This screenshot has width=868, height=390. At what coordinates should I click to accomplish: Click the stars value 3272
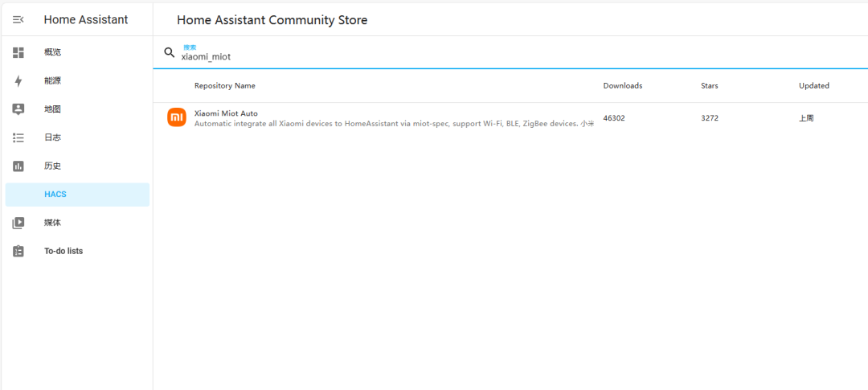[x=710, y=118]
